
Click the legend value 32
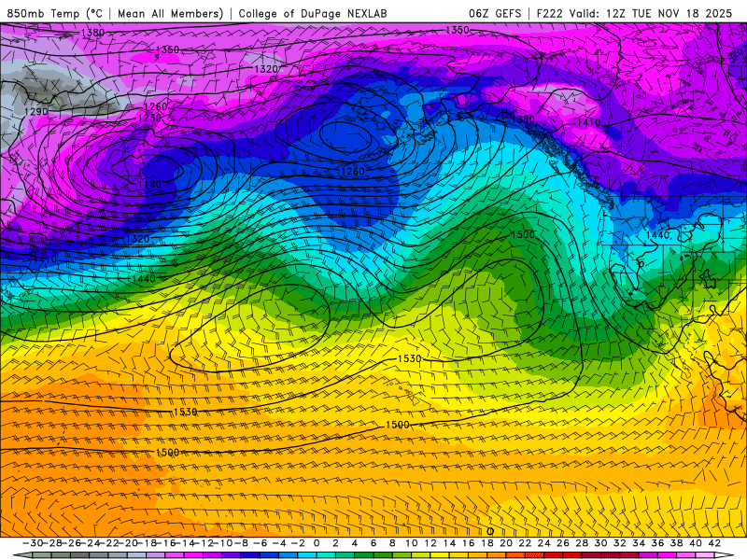click(620, 543)
